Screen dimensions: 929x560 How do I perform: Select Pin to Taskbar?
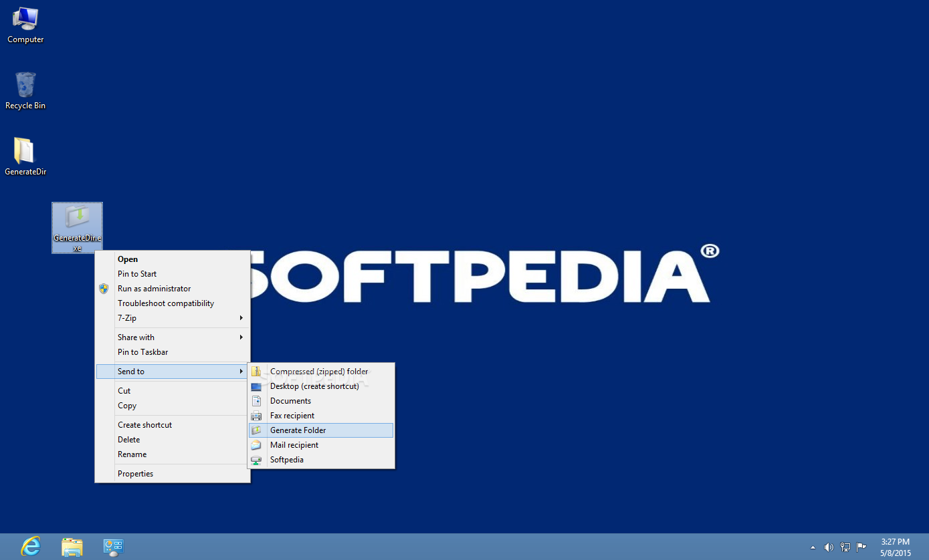click(173, 352)
